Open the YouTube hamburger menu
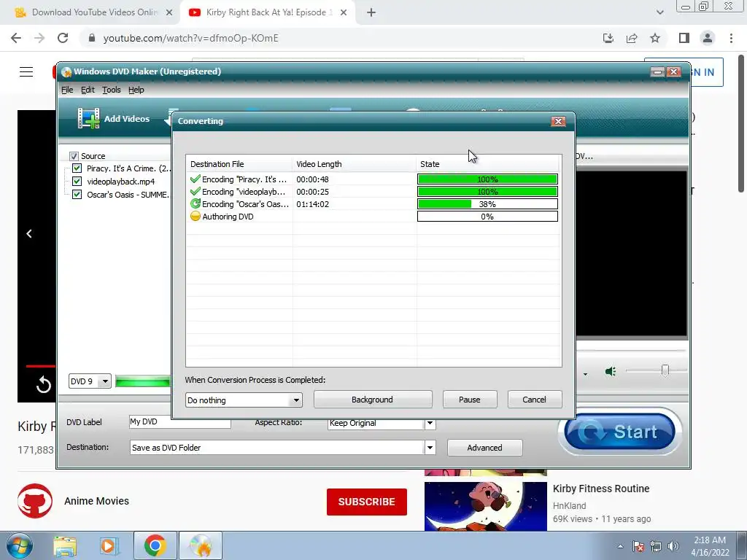 click(x=26, y=72)
